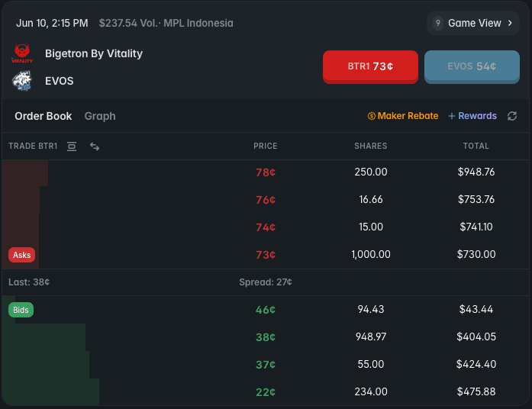Open the Maker Rebate link
Screen dimensions: 532x409
[x=403, y=116]
